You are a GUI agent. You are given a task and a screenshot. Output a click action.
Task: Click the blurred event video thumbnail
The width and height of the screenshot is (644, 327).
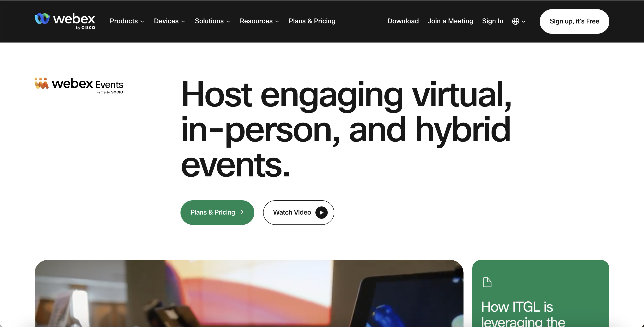pos(249,293)
